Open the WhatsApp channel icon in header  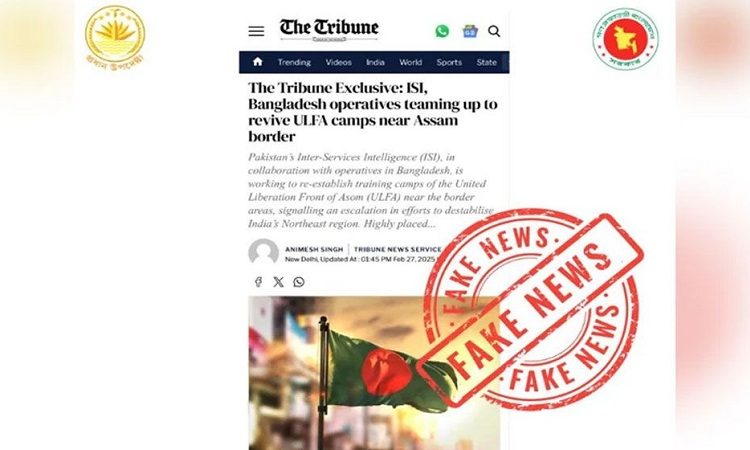(442, 31)
